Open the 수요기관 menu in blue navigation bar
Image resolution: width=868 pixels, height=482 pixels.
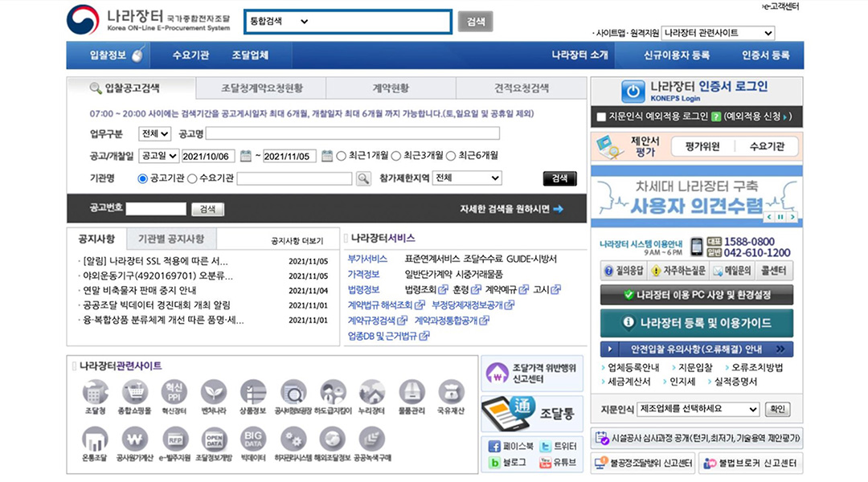(190, 55)
